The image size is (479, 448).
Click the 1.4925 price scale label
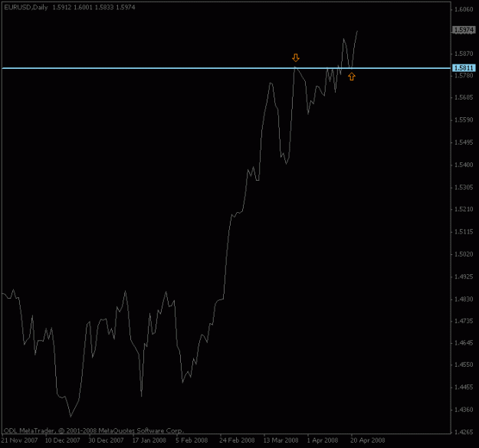pos(464,276)
